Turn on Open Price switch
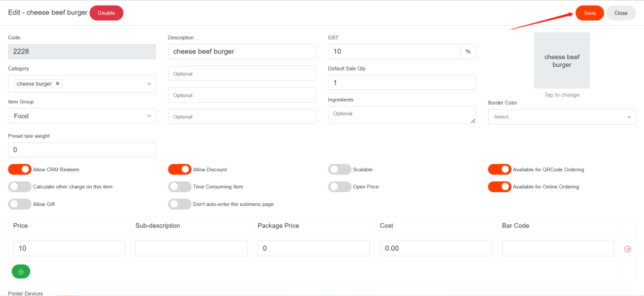This screenshot has height=296, width=644. tap(340, 186)
